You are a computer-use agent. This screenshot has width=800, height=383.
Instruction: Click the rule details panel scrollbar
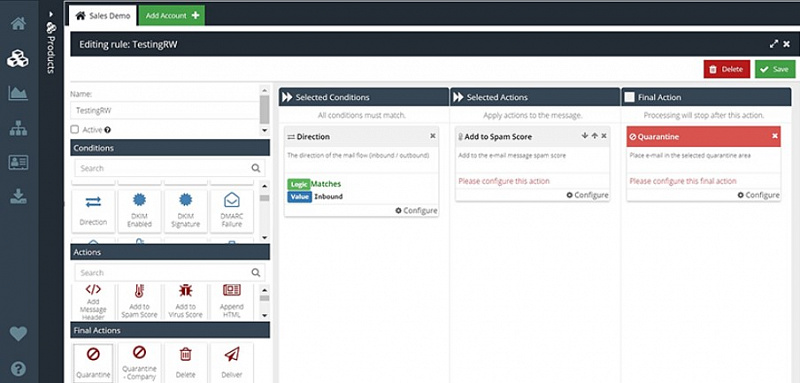click(264, 110)
